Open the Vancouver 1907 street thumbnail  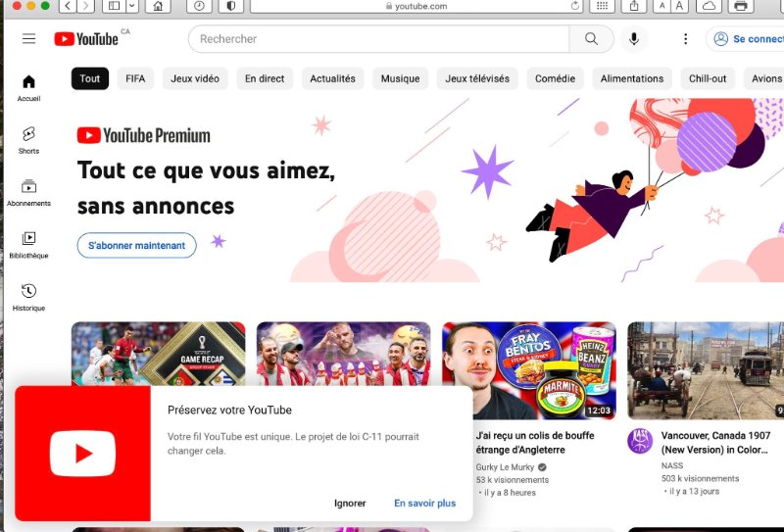pyautogui.click(x=706, y=370)
